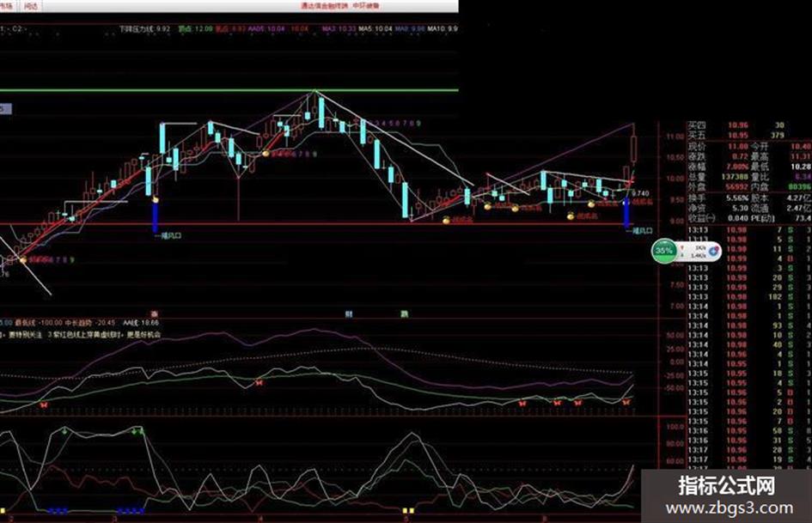The height and width of the screenshot is (523, 812).
Task: Select the MA5 10.04 indicator label
Action: click(x=375, y=29)
